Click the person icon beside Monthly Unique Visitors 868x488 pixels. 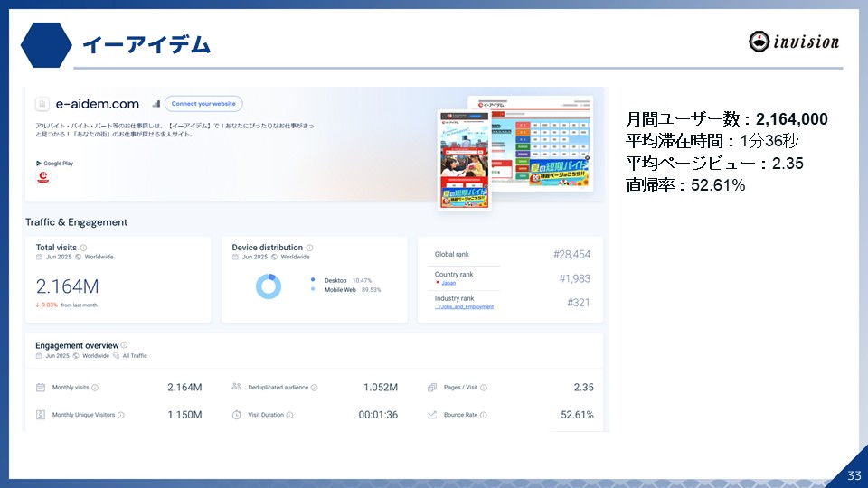[x=41, y=415]
